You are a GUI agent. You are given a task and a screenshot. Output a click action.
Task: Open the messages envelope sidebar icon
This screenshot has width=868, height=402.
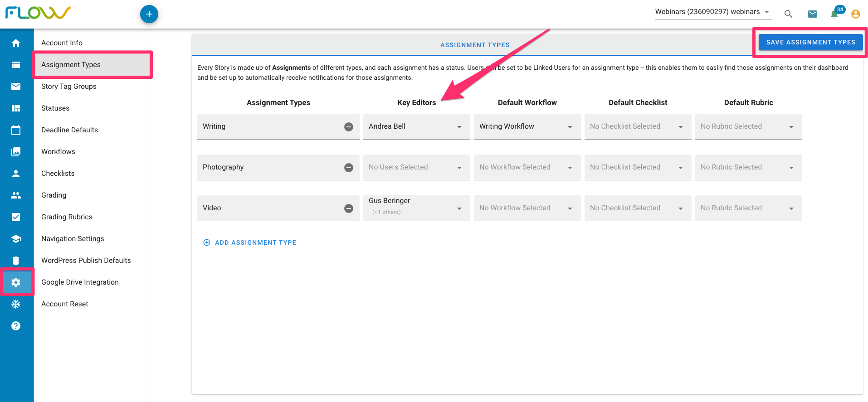(16, 87)
